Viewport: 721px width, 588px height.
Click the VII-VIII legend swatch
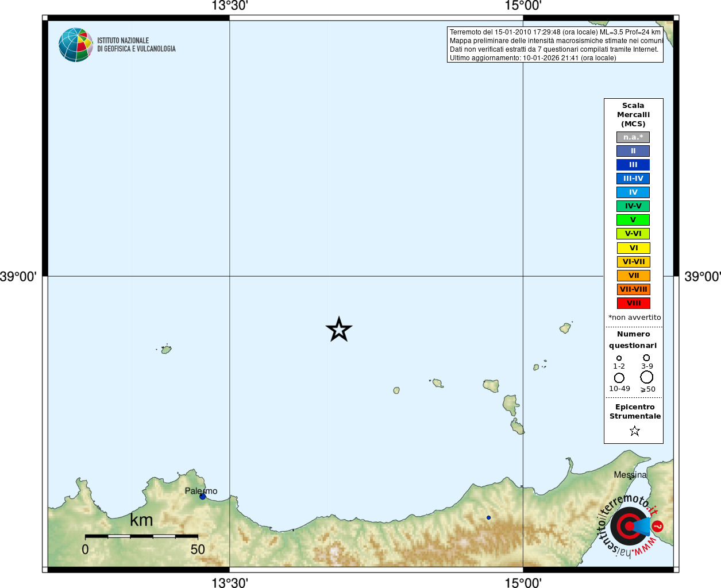pos(634,289)
